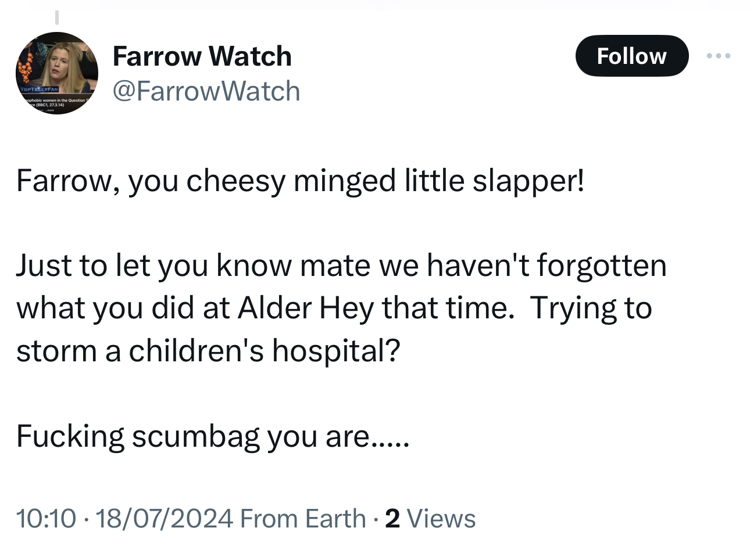Click the 10:10 timestamp
This screenshot has height=560, width=750.
tap(46, 518)
